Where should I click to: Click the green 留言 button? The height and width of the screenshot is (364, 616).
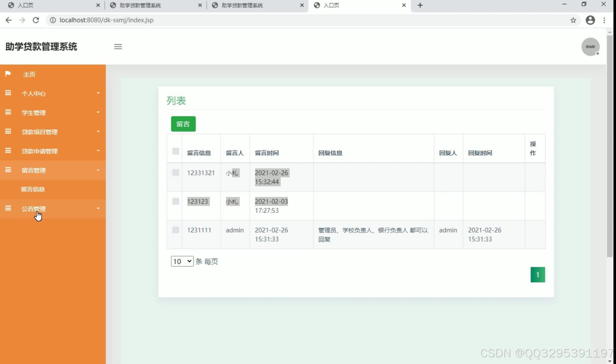(183, 124)
